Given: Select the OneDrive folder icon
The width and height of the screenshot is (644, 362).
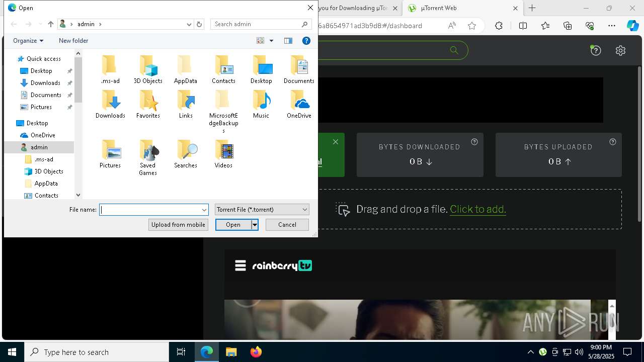Looking at the screenshot, I should click(x=299, y=100).
